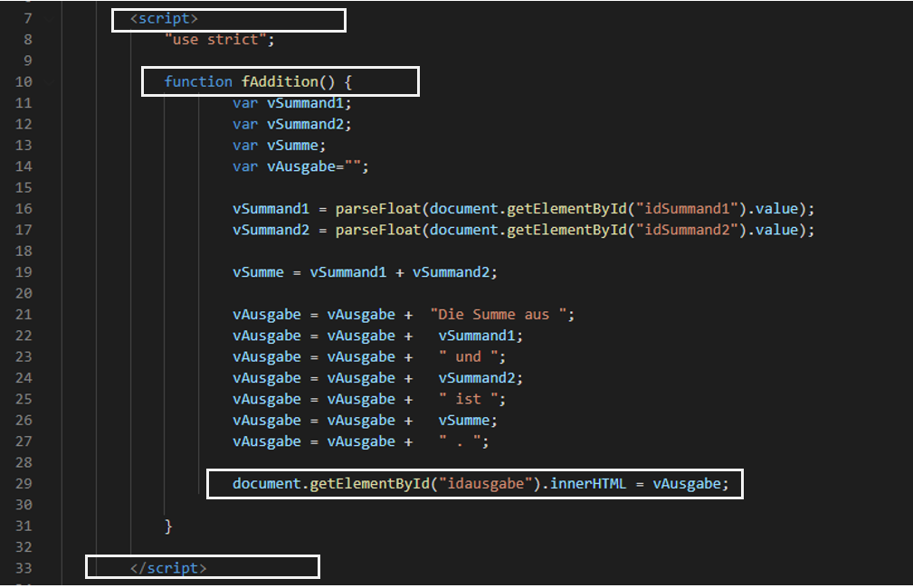Click line number 19 in the gutter
This screenshot has width=913, height=588.
[x=24, y=272]
